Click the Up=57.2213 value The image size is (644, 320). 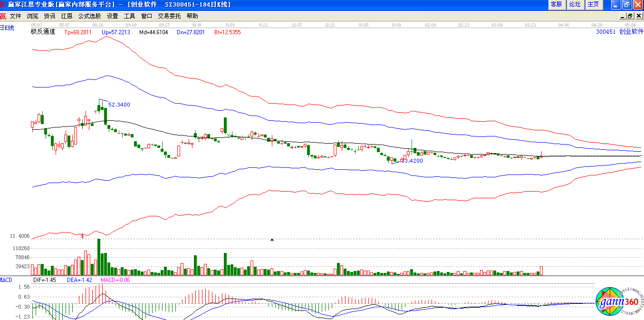(x=115, y=32)
